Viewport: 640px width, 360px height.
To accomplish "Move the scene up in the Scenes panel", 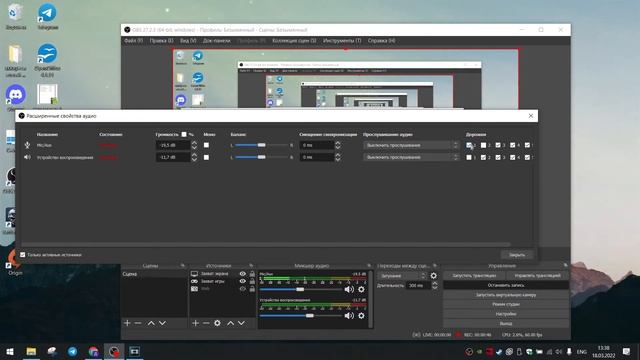I will (151, 323).
